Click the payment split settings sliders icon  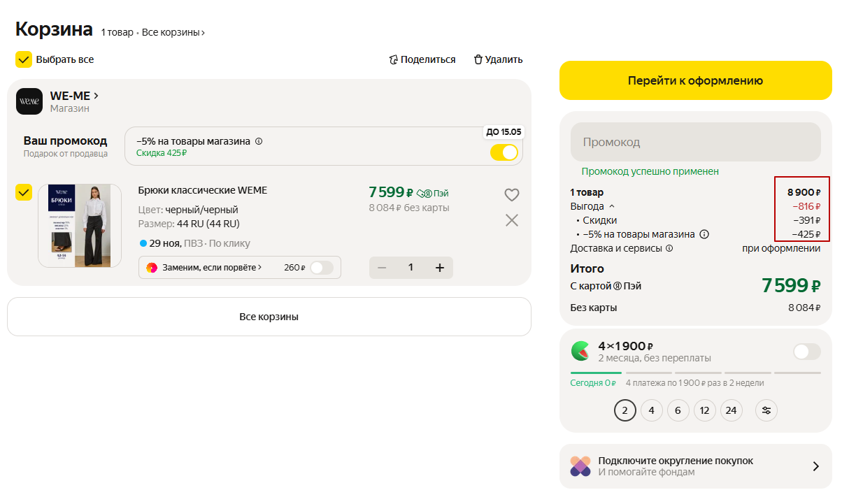click(766, 410)
